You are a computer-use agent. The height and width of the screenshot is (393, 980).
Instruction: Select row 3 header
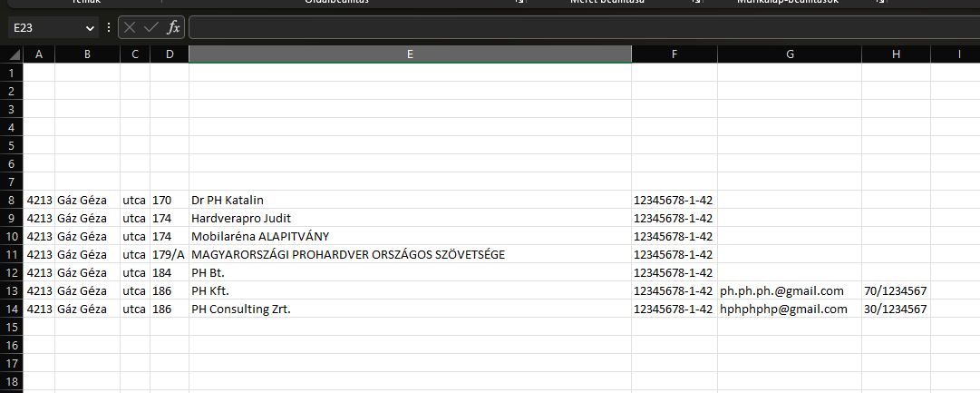coord(12,109)
